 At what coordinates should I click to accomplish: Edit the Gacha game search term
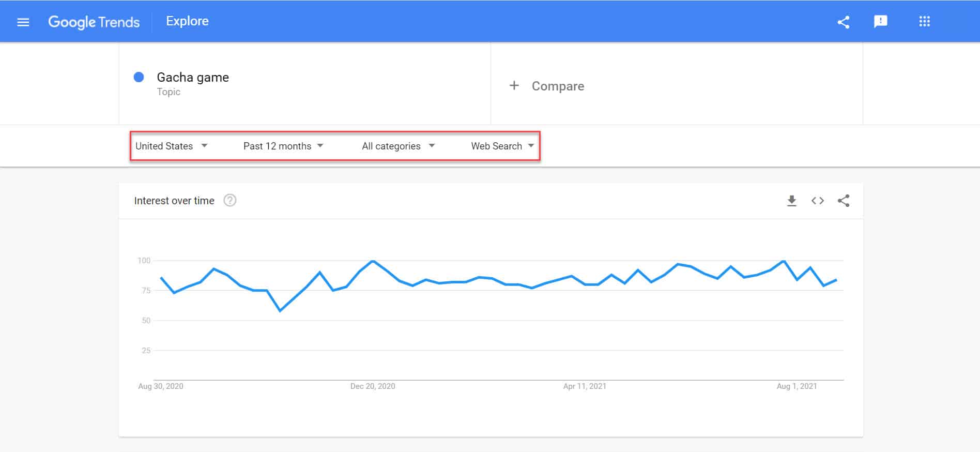pyautogui.click(x=193, y=78)
